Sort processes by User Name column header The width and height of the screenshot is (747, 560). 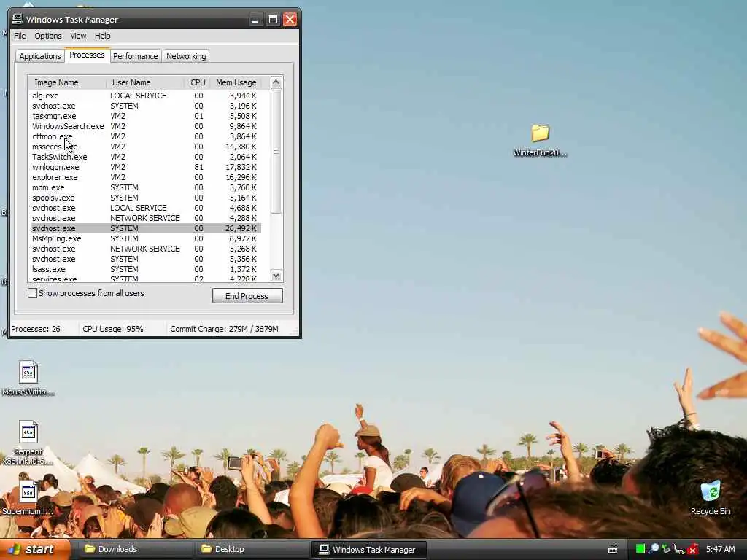145,82
